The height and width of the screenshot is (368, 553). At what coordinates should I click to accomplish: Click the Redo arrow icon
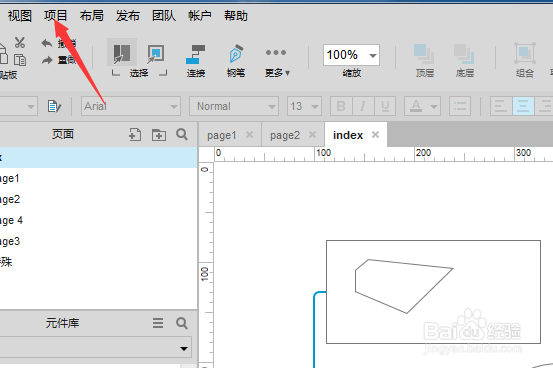47,60
